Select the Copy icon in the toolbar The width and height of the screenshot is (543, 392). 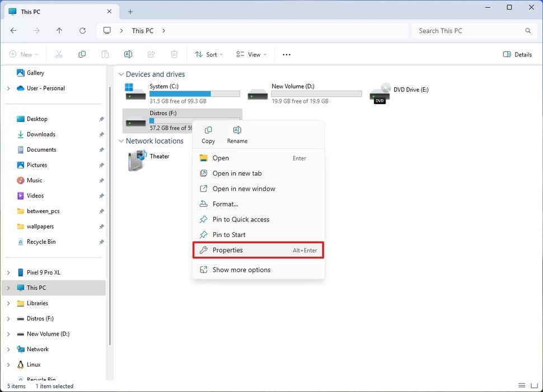(82, 54)
